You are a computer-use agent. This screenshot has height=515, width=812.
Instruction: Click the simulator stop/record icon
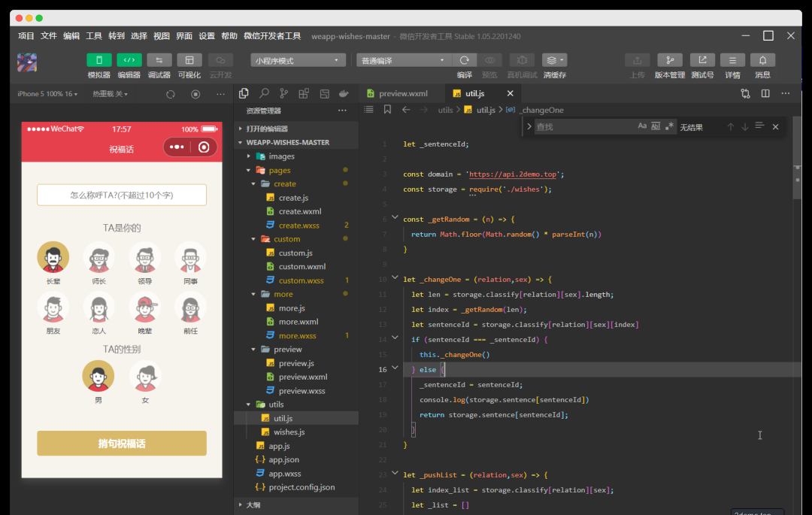click(195, 94)
